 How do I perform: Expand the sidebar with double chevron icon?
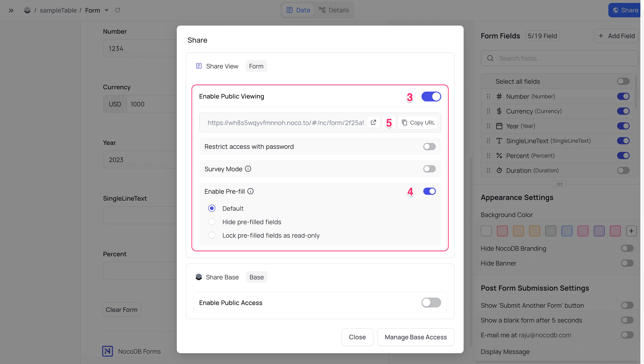11,10
